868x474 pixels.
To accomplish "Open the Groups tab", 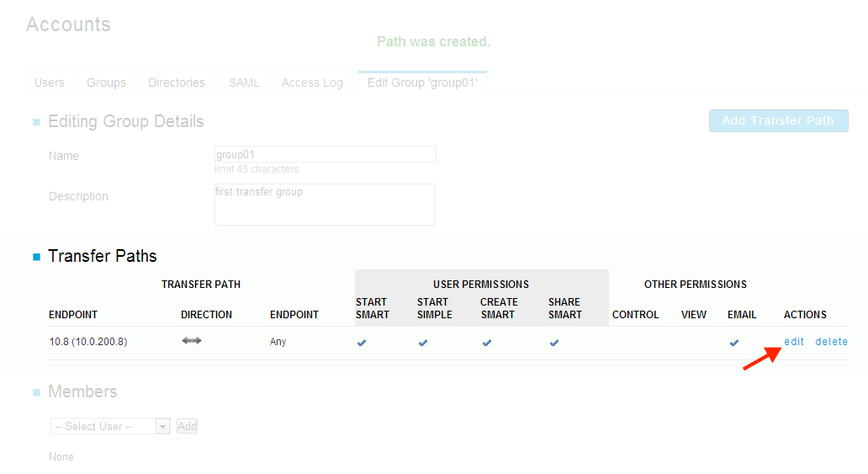I will click(x=106, y=83).
